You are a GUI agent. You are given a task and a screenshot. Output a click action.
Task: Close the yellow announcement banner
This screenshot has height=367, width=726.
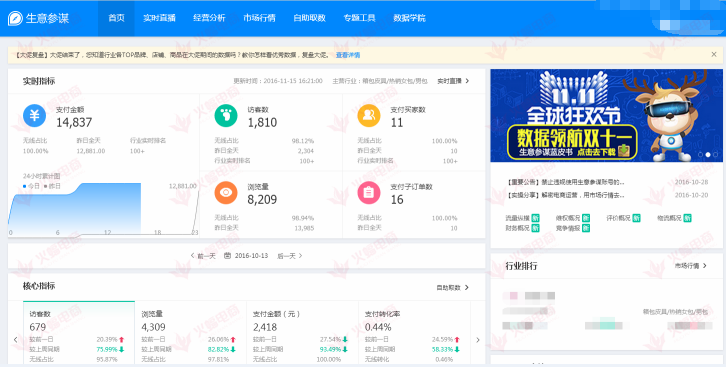coord(713,55)
